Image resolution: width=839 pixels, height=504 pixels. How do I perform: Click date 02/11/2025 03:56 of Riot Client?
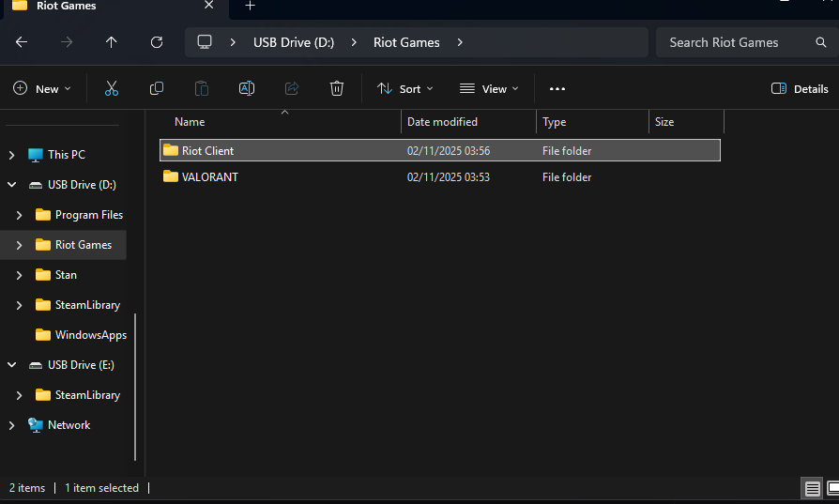tap(449, 151)
